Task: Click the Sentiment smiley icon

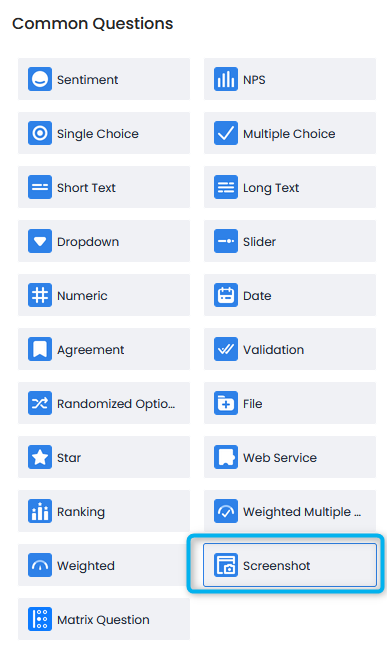Action: pos(40,79)
